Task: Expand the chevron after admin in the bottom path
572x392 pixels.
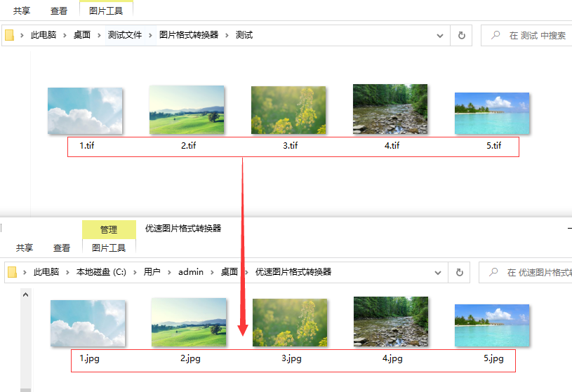Action: (212, 272)
